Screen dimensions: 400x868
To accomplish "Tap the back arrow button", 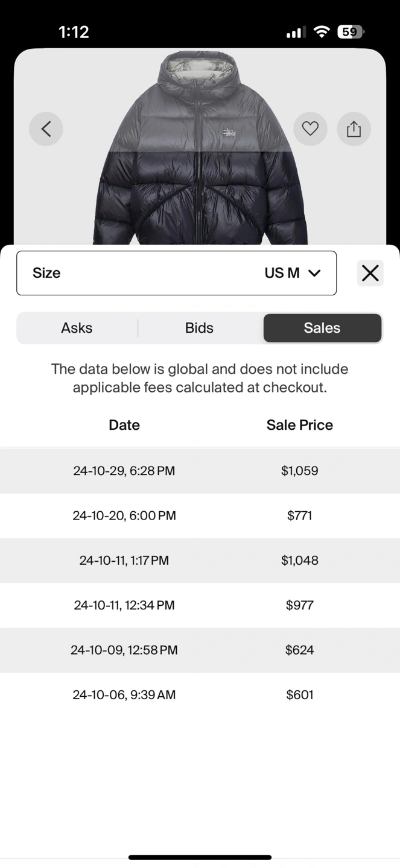I will [46, 128].
